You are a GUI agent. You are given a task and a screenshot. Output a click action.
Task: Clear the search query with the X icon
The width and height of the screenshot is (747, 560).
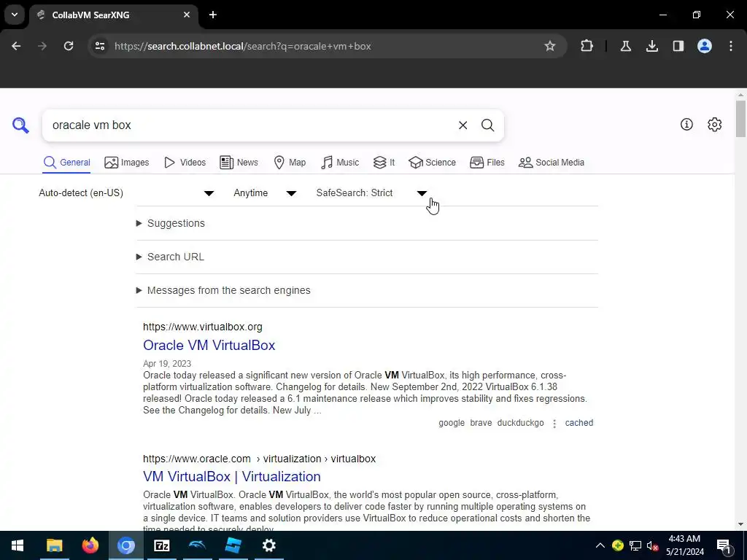[x=462, y=125]
